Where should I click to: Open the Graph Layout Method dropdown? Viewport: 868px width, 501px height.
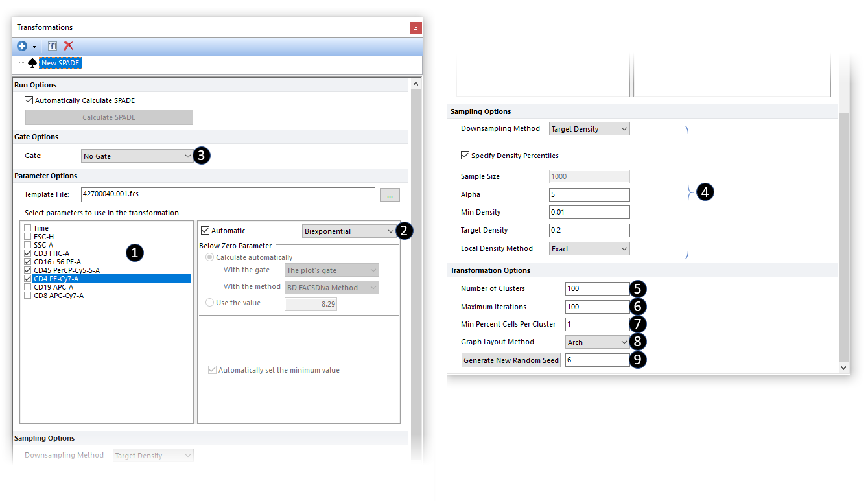pos(597,342)
